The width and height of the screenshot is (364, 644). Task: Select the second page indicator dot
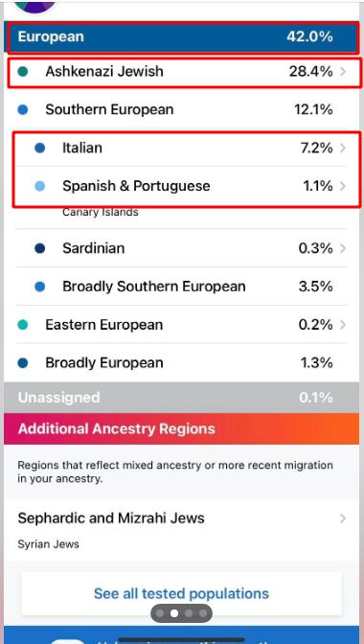[174, 613]
